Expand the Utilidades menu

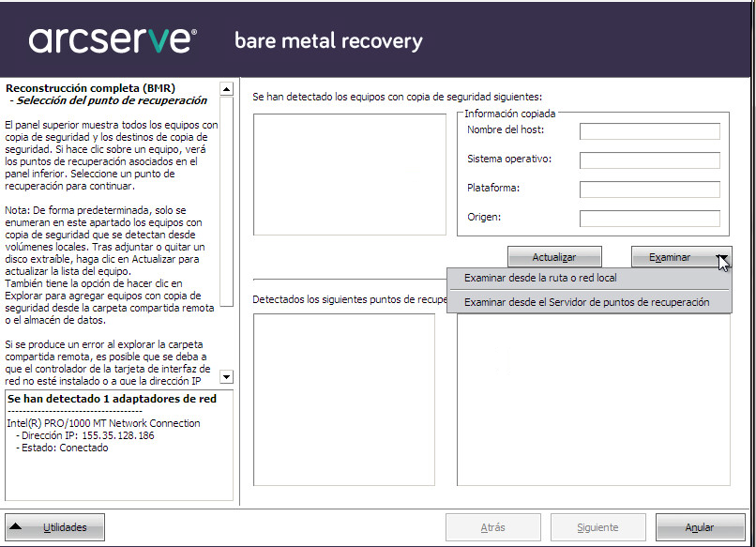point(54,527)
